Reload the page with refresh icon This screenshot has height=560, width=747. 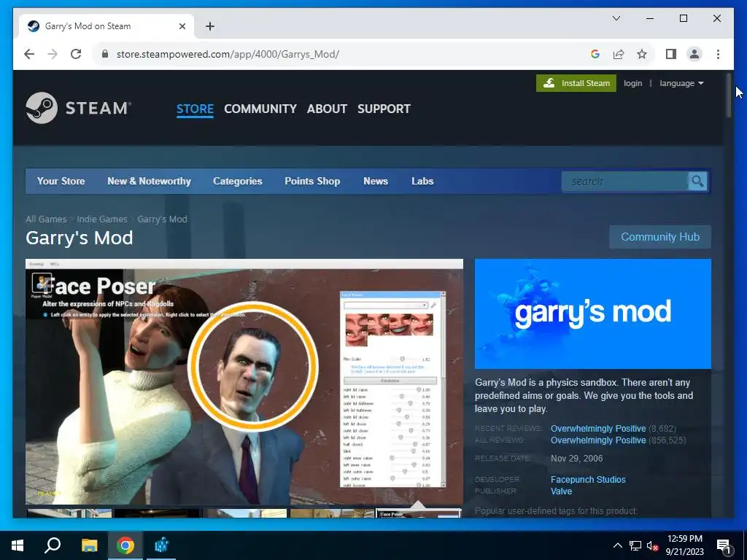76,54
